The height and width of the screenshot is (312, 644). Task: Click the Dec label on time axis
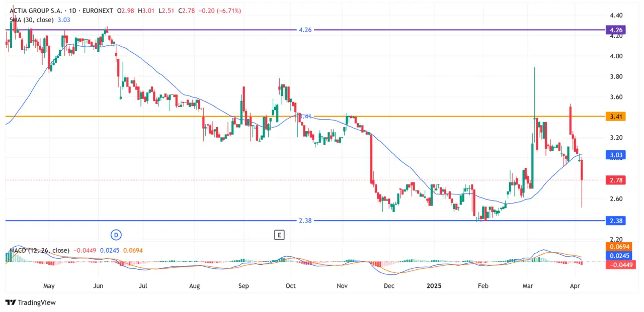pyautogui.click(x=389, y=286)
